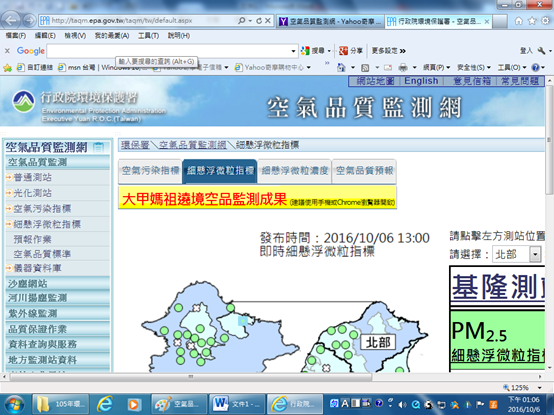Click the printer icon in command bar
The image size is (554, 415).
[403, 67]
